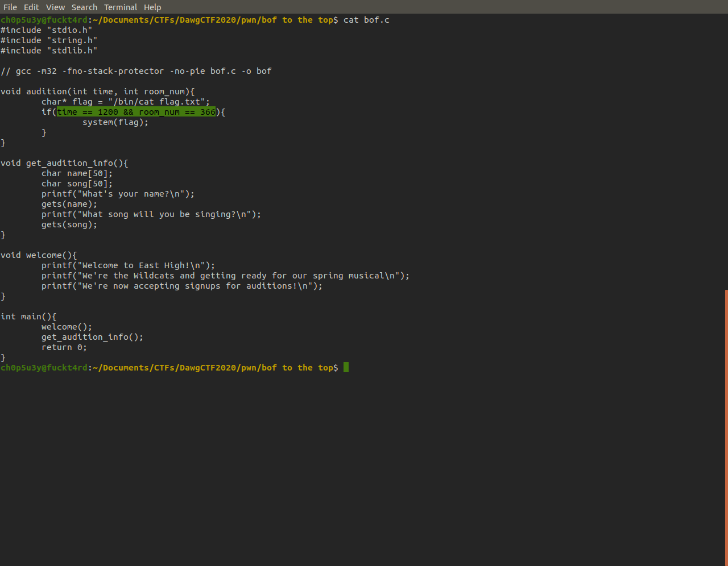Click the 'get_audition_info();' call in main
Screen dimensions: 728x566
(x=92, y=337)
